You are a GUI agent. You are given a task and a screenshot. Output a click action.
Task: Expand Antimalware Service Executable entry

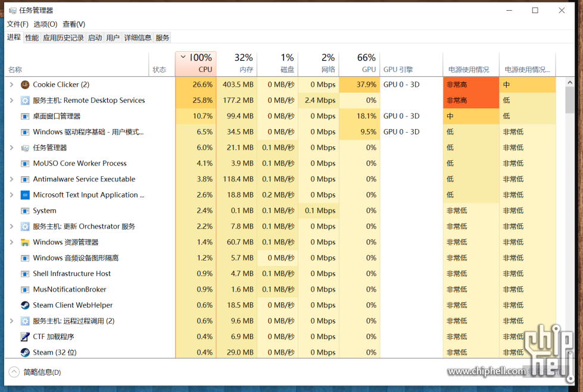[11, 179]
